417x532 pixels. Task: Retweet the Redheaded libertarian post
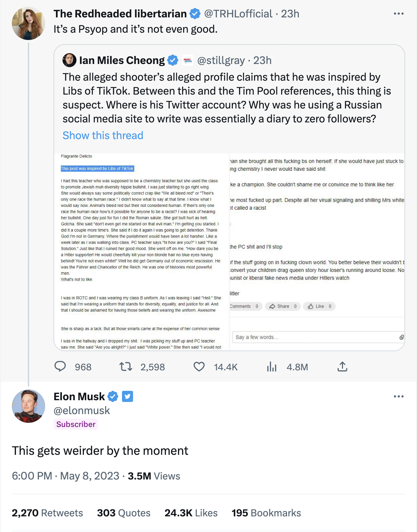125,366
